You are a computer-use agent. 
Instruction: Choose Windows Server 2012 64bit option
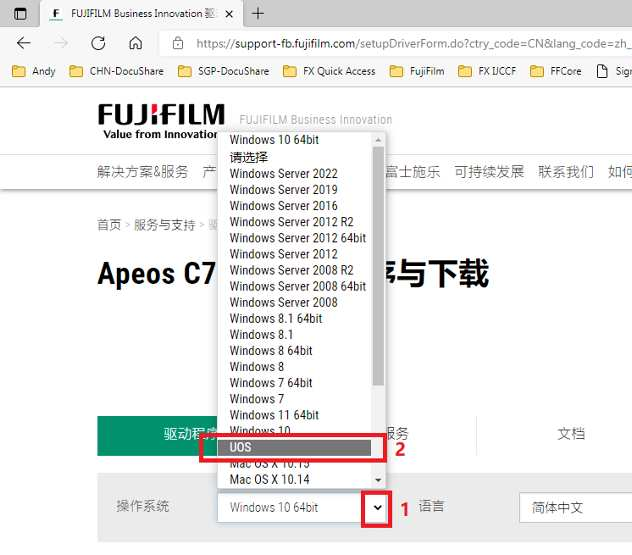click(294, 238)
